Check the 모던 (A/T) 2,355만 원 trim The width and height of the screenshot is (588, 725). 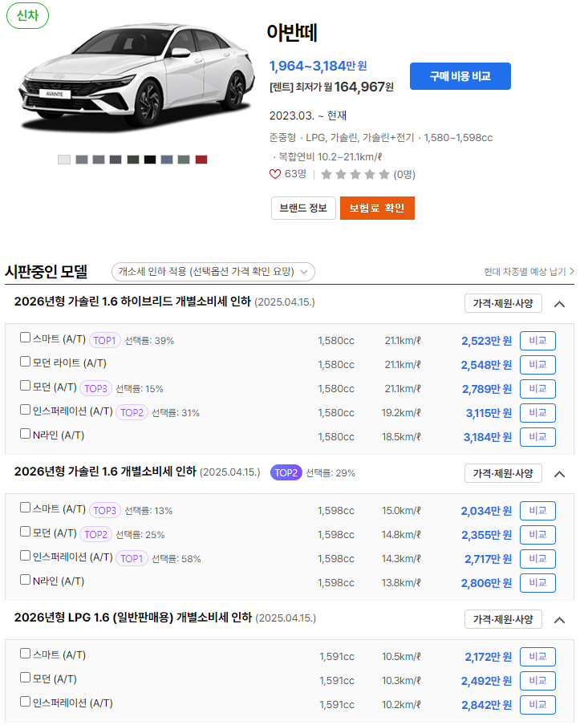coord(25,532)
